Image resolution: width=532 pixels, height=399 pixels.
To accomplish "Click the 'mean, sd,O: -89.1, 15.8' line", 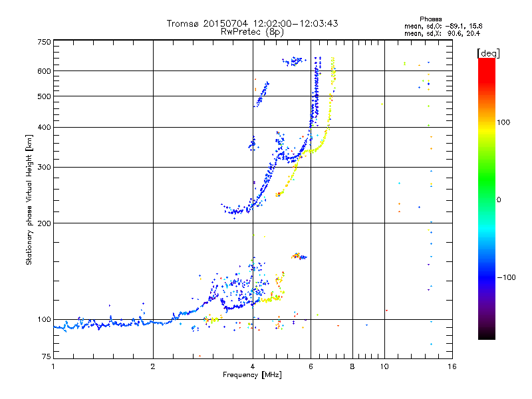I will (443, 26).
